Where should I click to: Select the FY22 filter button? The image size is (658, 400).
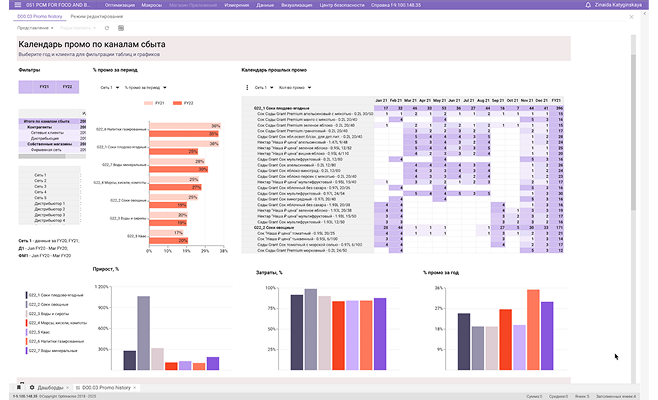tap(66, 88)
